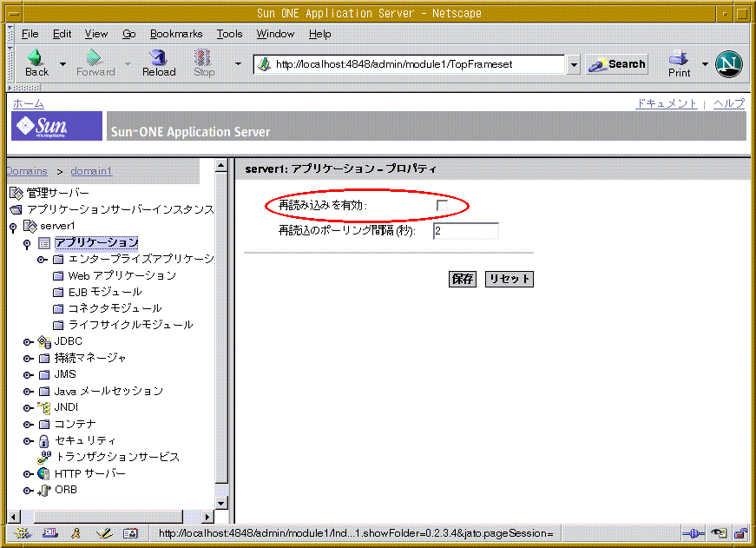Image resolution: width=756 pixels, height=548 pixels.
Task: Click the EJB モジュール folder icon
Action: (58, 293)
